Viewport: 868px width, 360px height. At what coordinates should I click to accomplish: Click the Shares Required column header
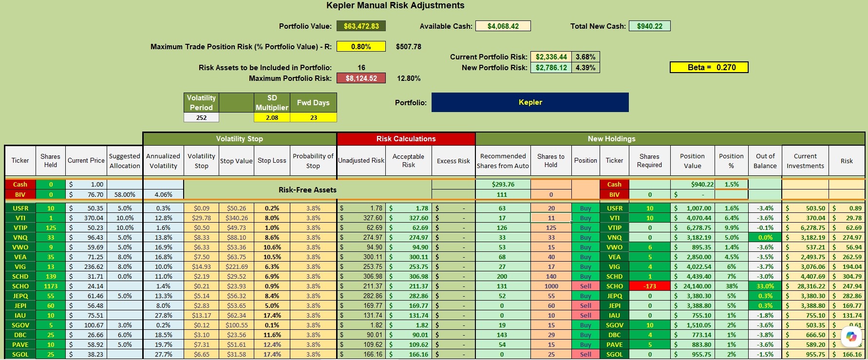(x=649, y=161)
